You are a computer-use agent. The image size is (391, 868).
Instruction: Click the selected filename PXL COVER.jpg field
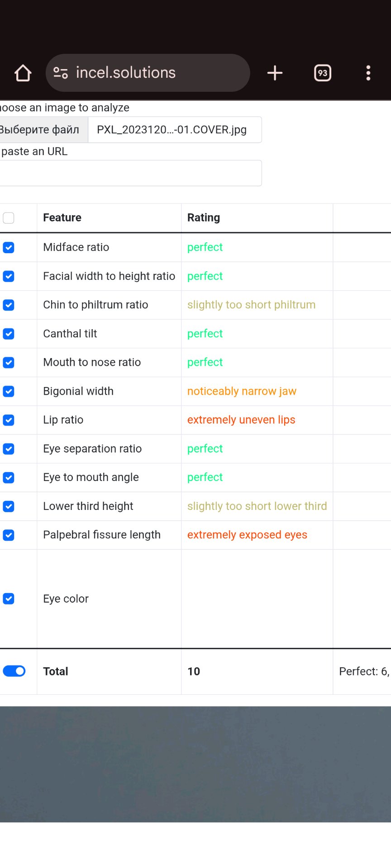point(174,130)
